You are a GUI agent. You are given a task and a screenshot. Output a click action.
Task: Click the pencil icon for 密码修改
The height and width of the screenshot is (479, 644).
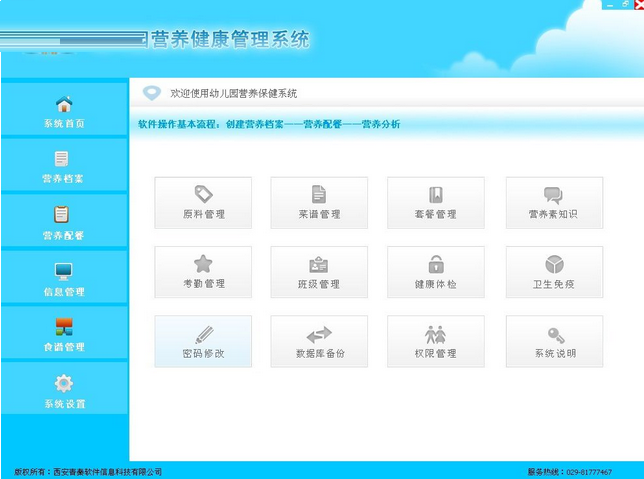click(x=204, y=334)
